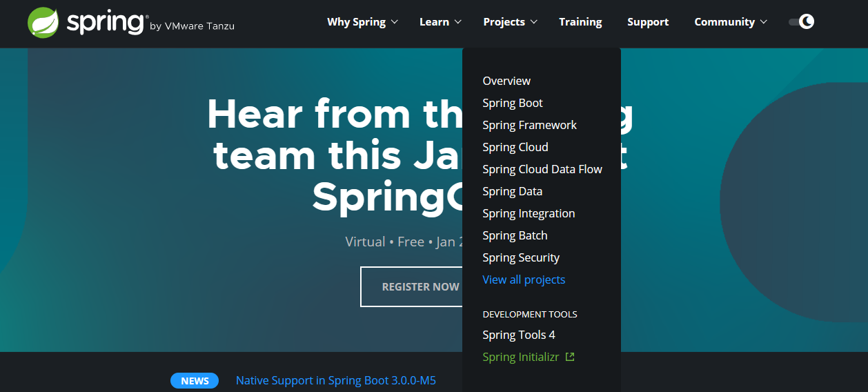Click the spring by VMware Tanzu wordmark
The image size is (868, 392).
click(150, 23)
